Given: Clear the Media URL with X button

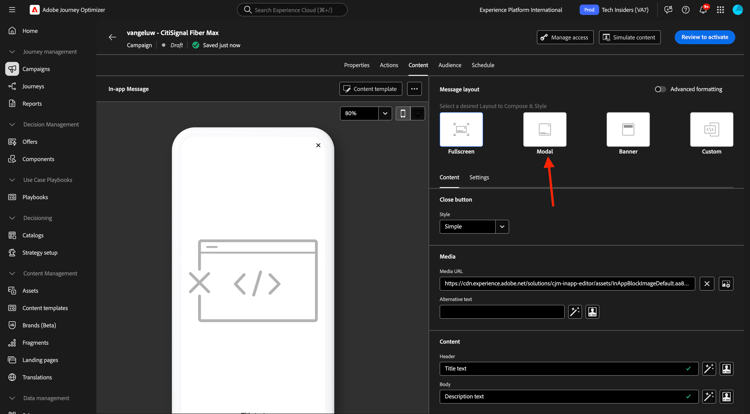Looking at the screenshot, I should (x=707, y=283).
